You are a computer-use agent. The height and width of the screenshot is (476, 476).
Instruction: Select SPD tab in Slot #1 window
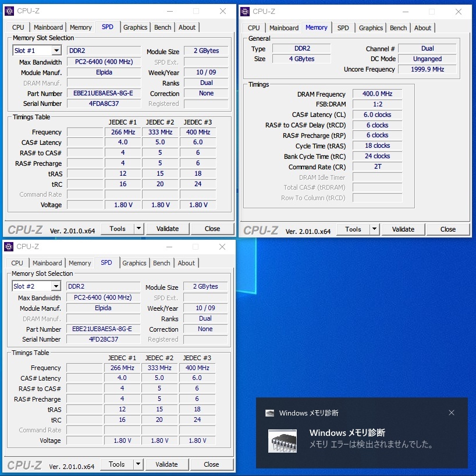point(108,27)
